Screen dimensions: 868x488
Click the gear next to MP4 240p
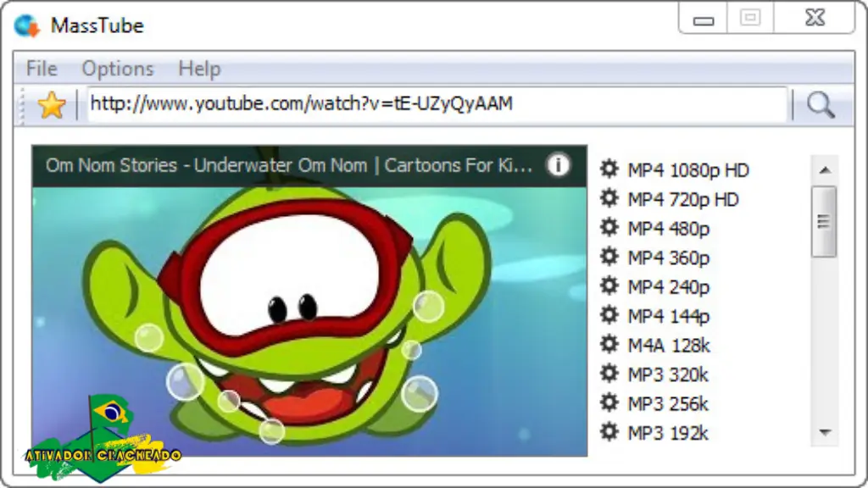tap(609, 286)
